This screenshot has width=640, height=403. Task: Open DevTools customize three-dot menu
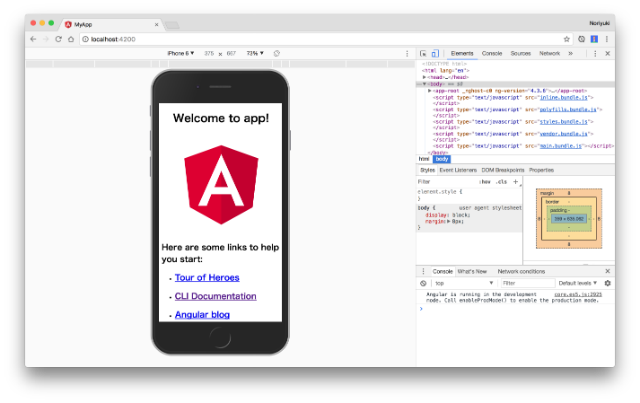point(595,53)
